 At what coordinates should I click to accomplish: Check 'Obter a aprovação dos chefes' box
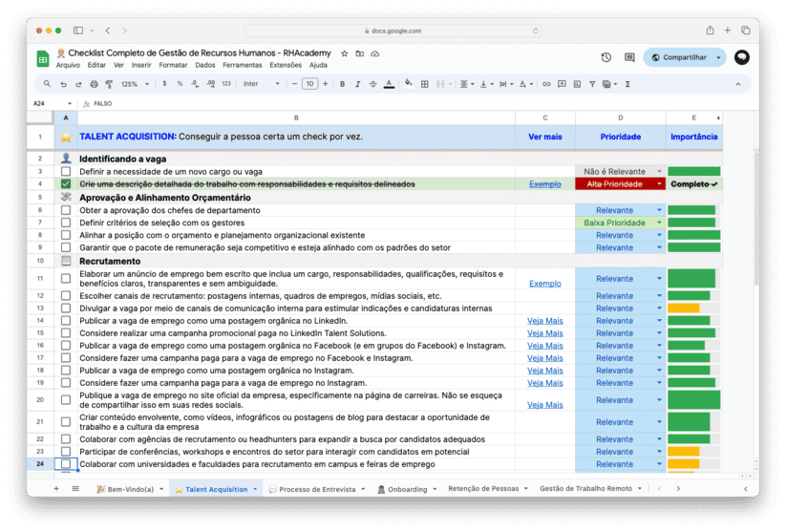pyautogui.click(x=66, y=210)
